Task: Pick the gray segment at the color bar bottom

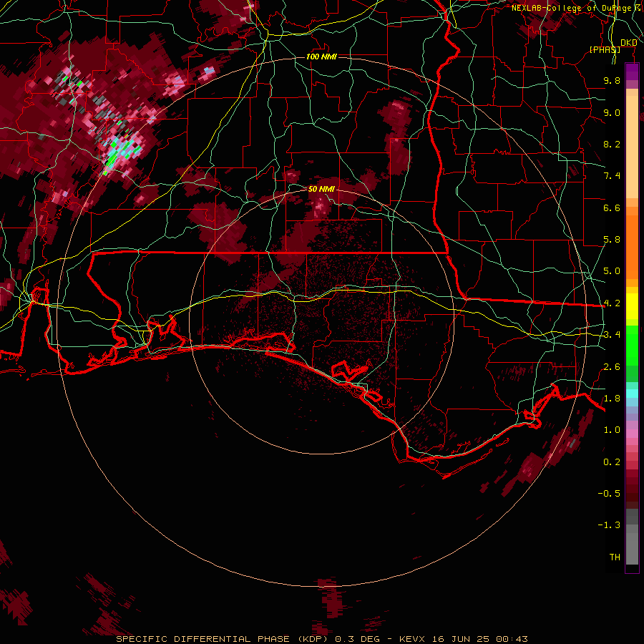Action: click(632, 545)
